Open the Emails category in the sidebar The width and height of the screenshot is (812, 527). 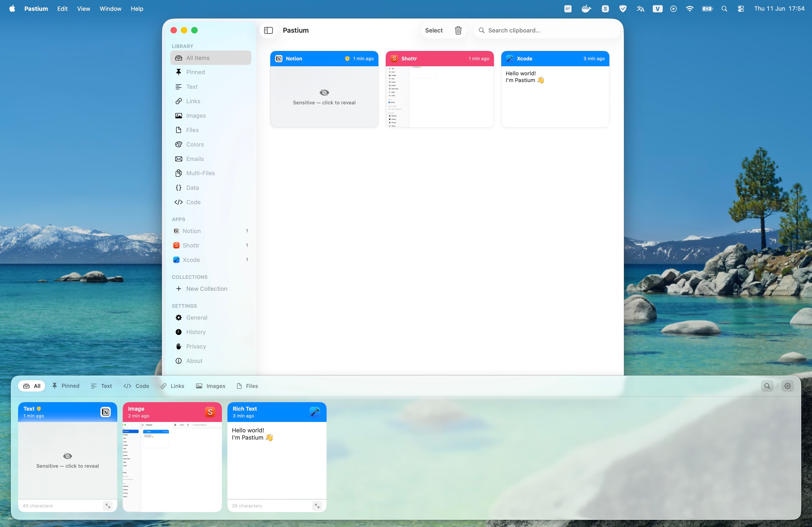click(210, 159)
